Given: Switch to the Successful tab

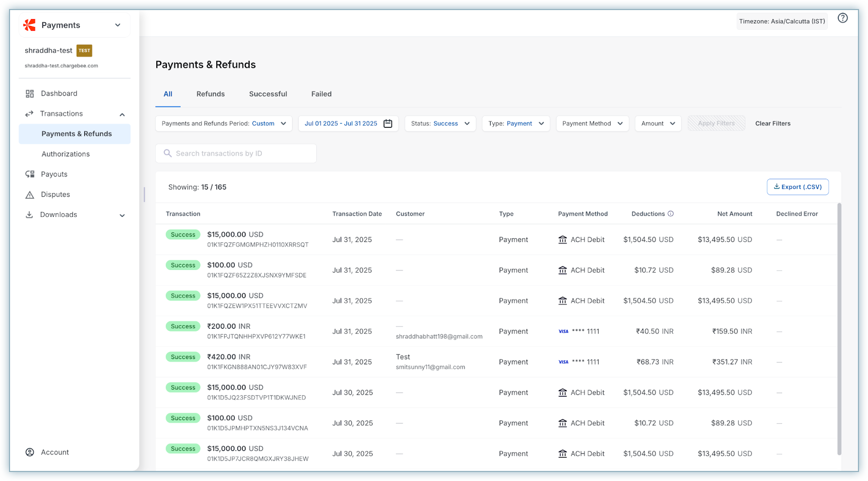Looking at the screenshot, I should [268, 94].
